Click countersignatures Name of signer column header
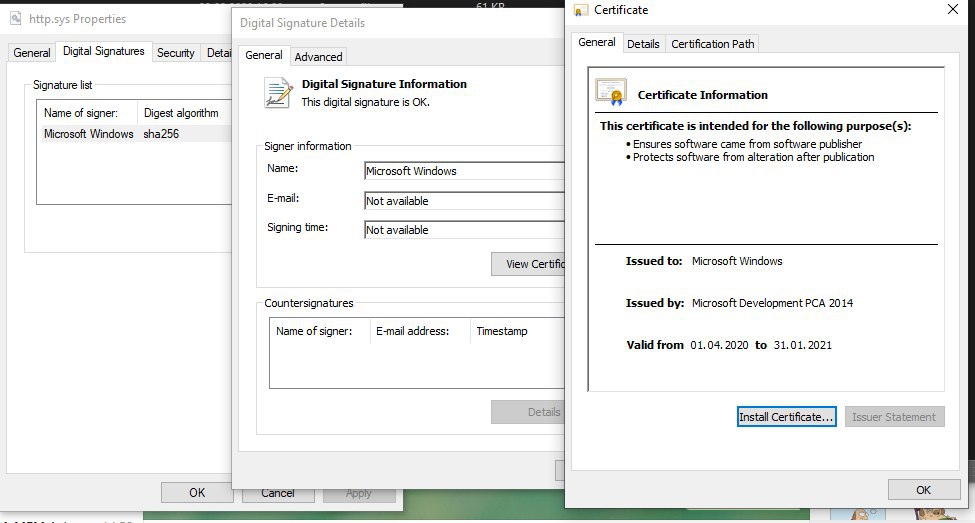975x523 pixels. coord(320,331)
